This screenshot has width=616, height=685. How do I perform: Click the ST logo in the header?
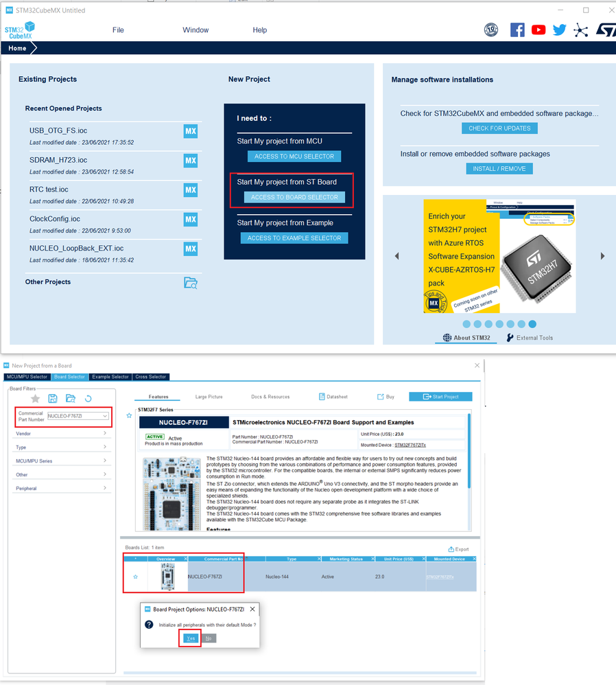click(606, 30)
